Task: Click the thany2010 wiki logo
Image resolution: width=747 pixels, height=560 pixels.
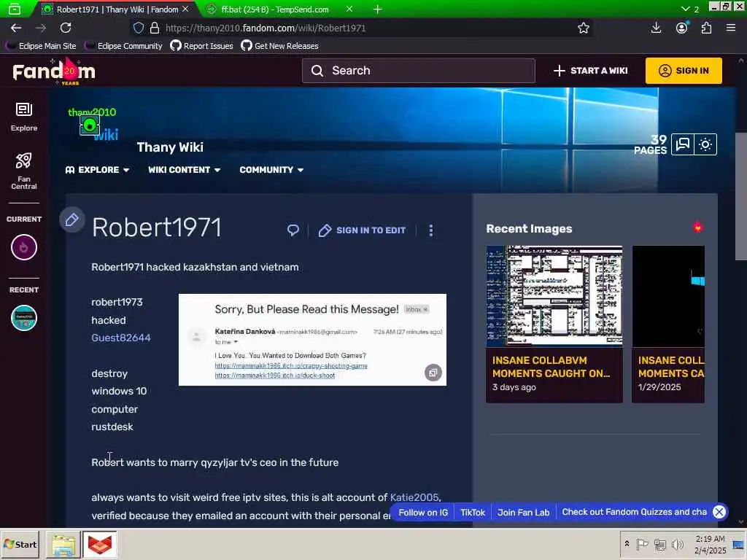Action: coord(93,125)
